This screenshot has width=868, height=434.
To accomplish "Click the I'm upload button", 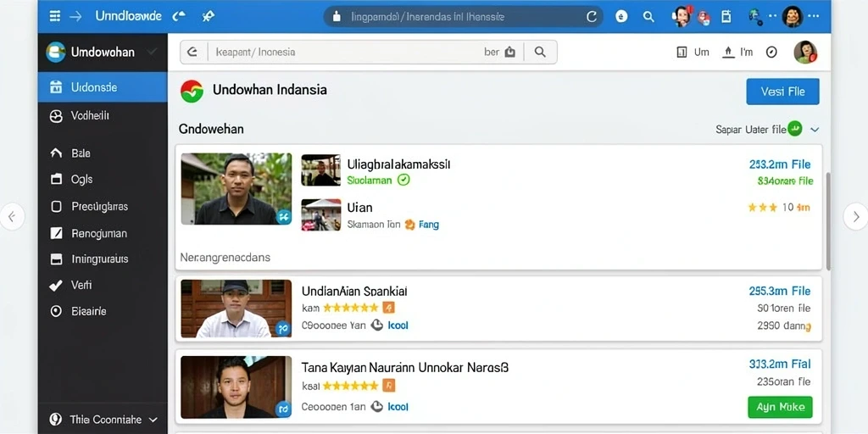I will pyautogui.click(x=738, y=52).
